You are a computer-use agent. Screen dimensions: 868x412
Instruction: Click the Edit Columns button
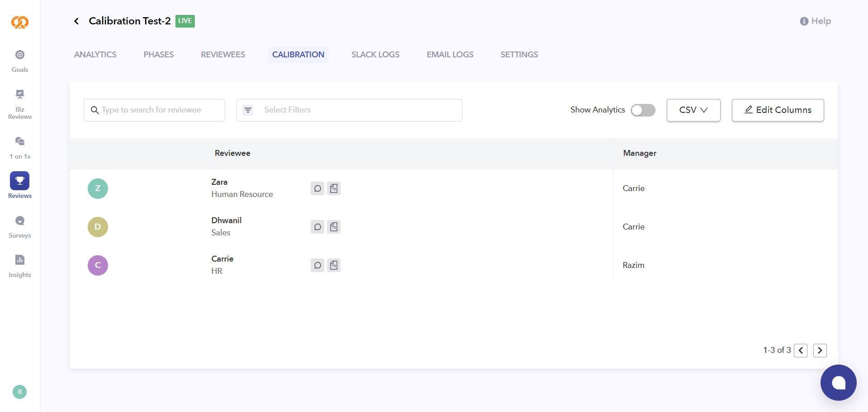pos(778,110)
